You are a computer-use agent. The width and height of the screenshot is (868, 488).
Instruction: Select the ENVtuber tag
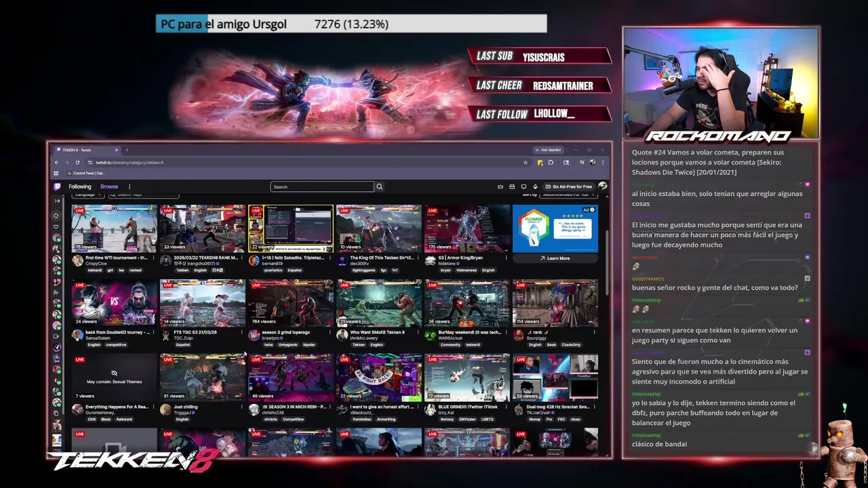[x=467, y=420]
